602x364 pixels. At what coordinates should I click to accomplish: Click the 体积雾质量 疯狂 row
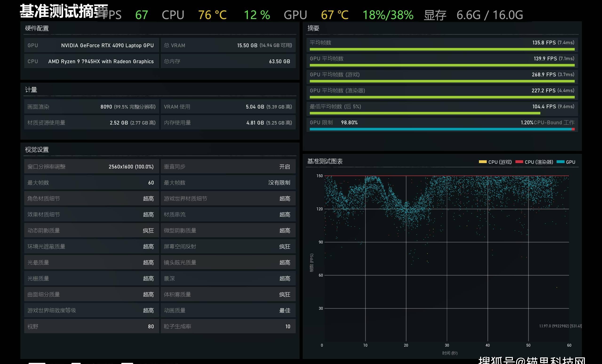[x=228, y=294]
